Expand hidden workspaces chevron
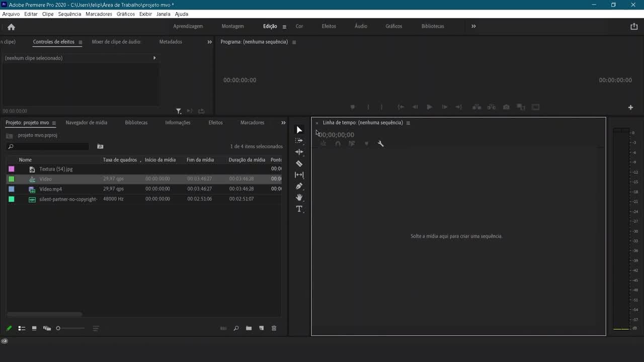Viewport: 644px width, 362px height. pyautogui.click(x=473, y=26)
